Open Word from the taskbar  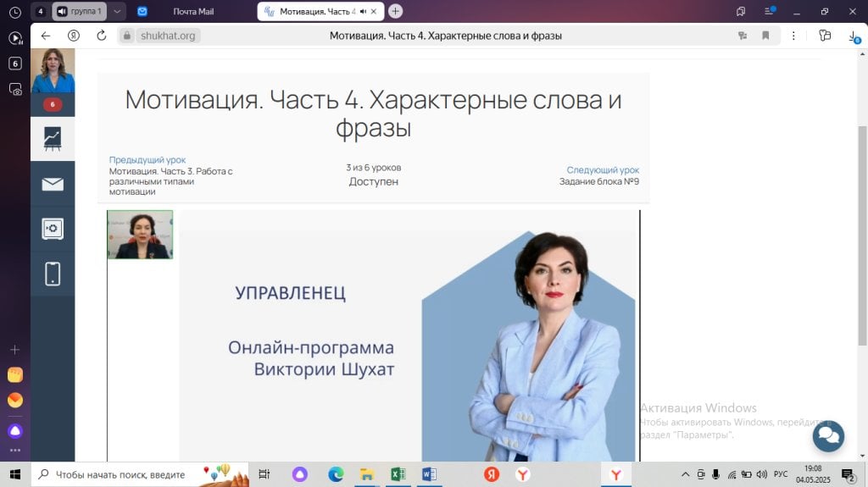(x=429, y=474)
